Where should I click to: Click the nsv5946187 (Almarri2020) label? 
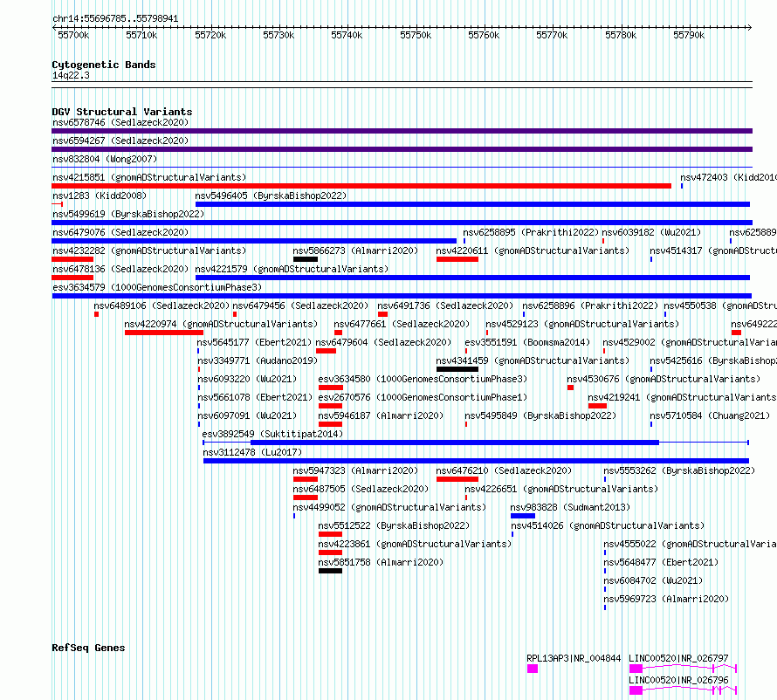pos(381,415)
